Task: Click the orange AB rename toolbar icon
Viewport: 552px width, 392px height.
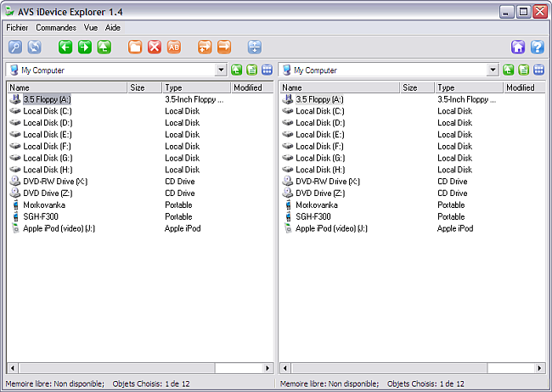Action: tap(174, 48)
